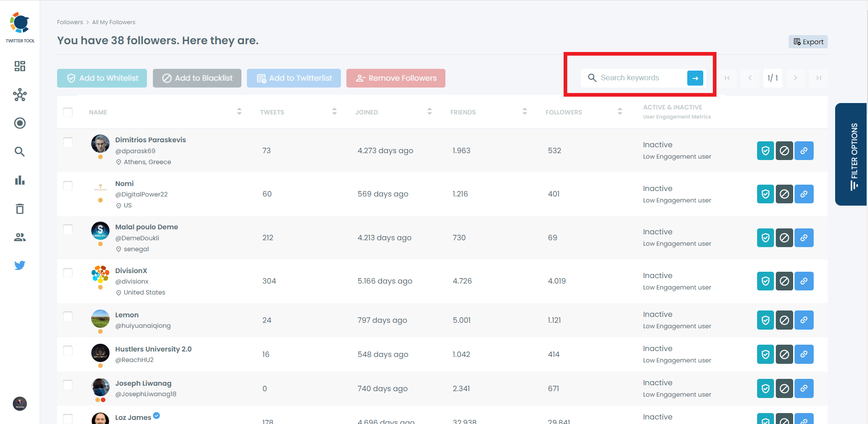Check the checkbox beside Joseph Liwanag
Viewport: 868px width, 424px height.
(x=68, y=385)
